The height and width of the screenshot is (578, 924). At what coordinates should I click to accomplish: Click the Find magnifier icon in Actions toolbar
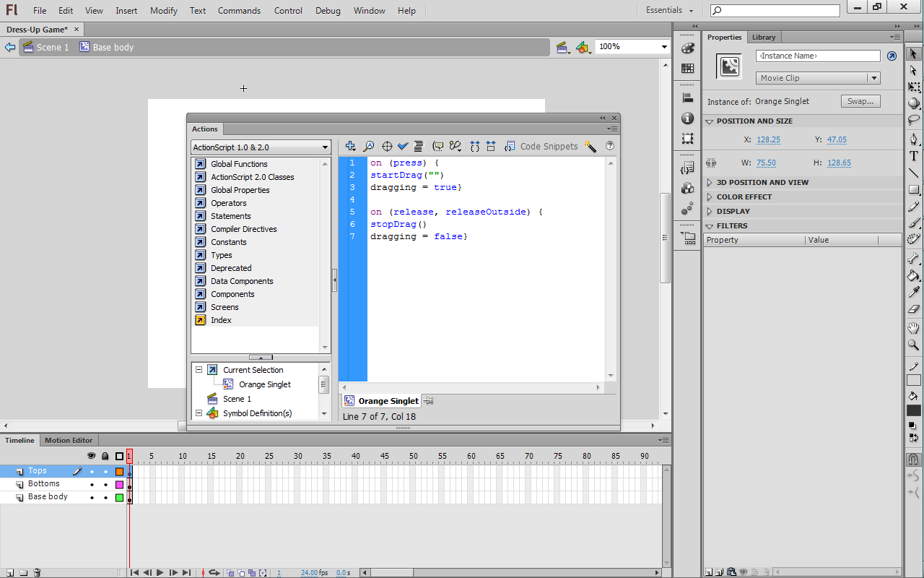coord(368,147)
